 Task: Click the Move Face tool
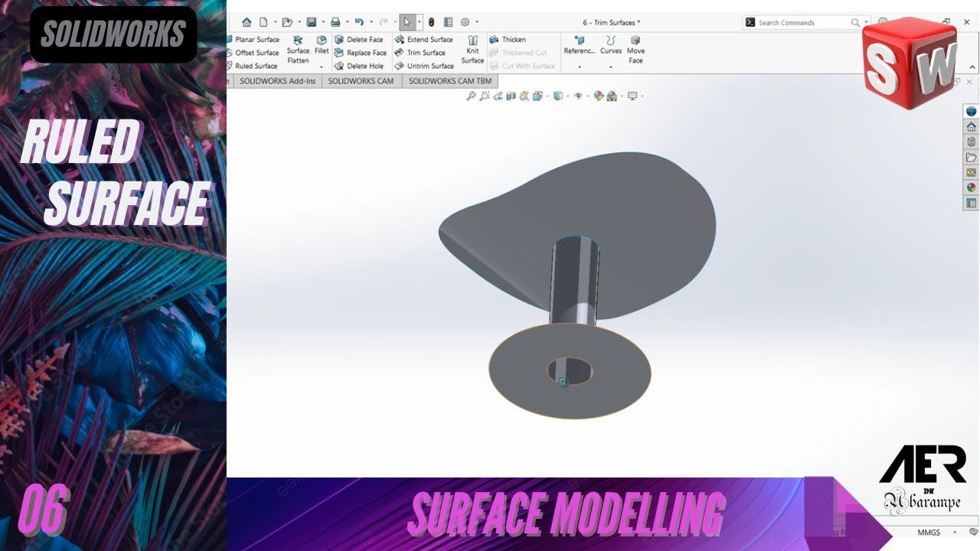pyautogui.click(x=635, y=51)
